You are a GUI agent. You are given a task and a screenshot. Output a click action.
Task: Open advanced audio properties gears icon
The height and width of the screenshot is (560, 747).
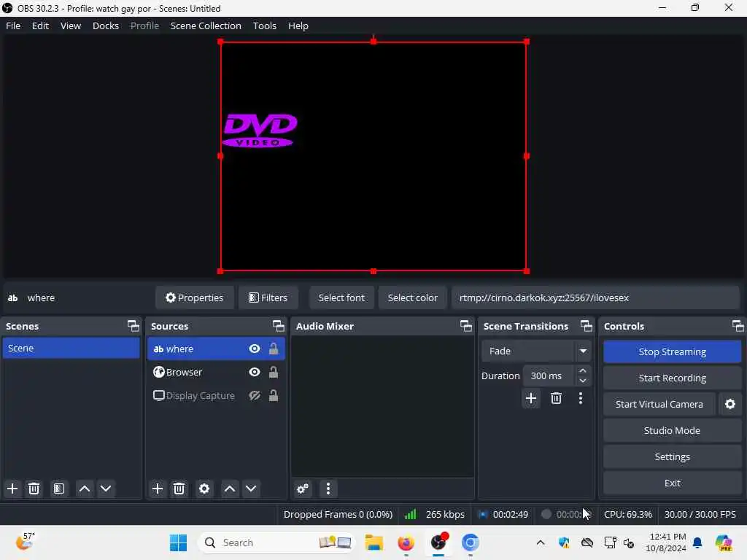pos(303,489)
